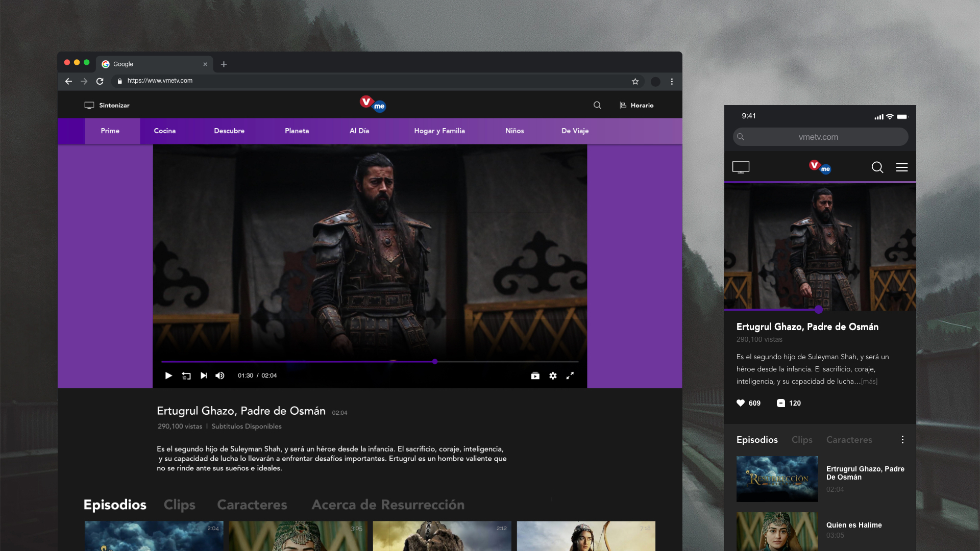Open mobile episodes three-dot menu

902,440
